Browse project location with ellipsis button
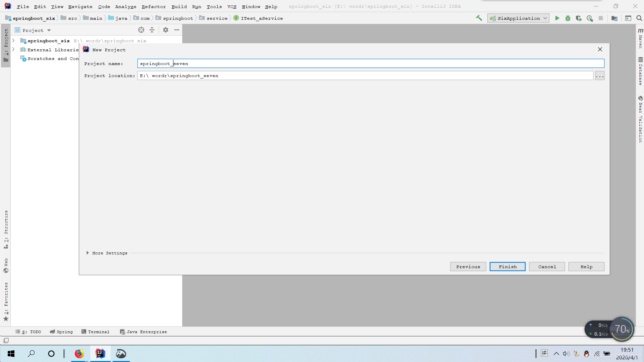Image resolution: width=644 pixels, height=362 pixels. (x=600, y=76)
